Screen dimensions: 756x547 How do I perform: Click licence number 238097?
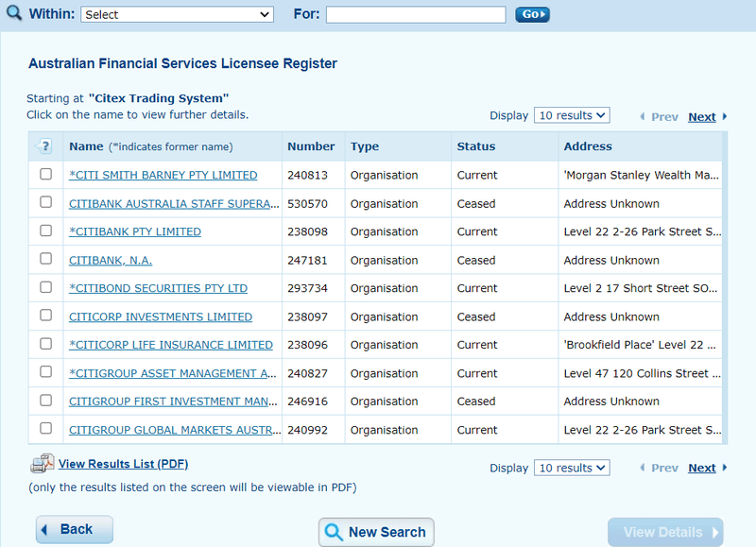308,316
